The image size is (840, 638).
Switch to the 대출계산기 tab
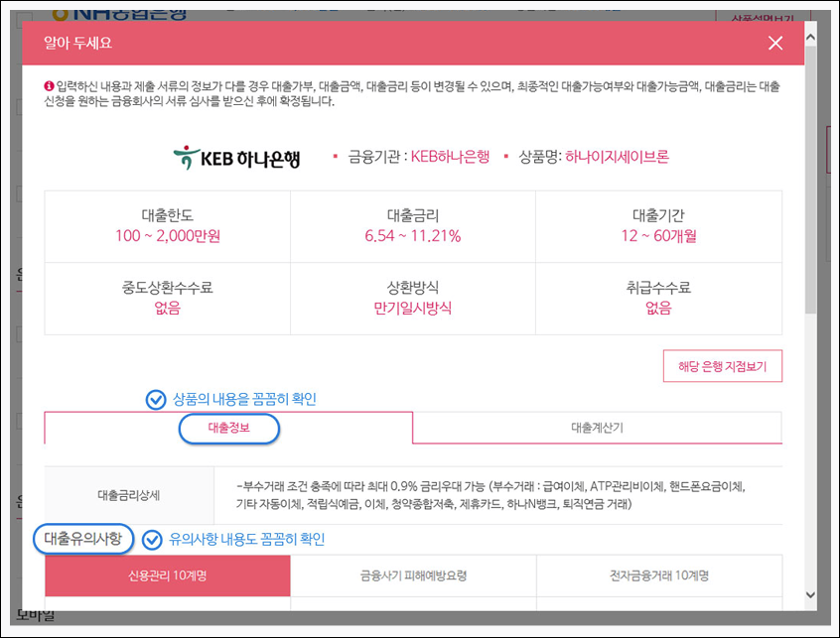coord(598,428)
